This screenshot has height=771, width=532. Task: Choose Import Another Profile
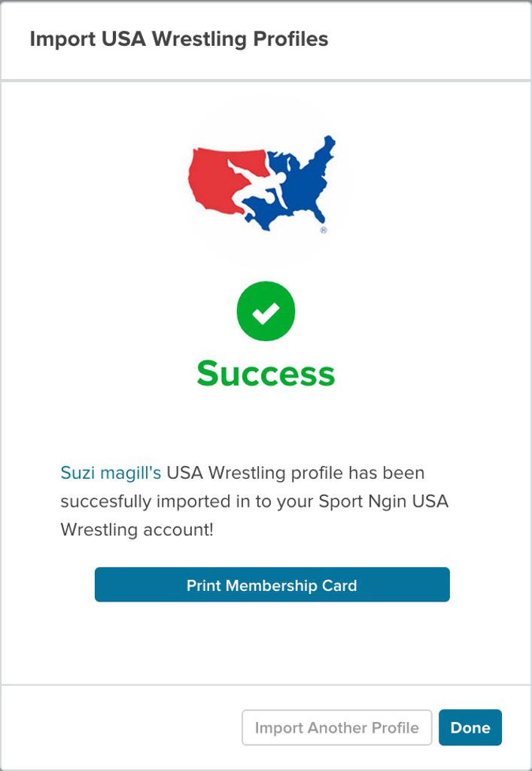pos(336,728)
